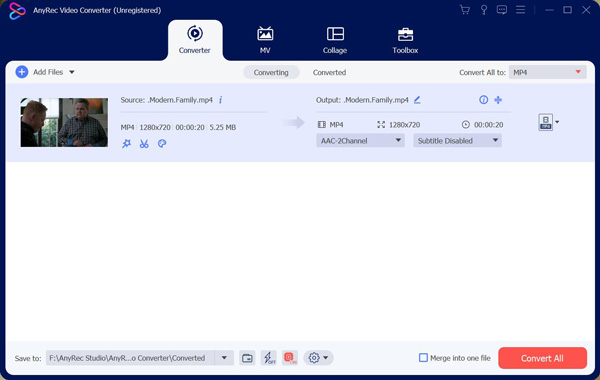Open output media info icon
This screenshot has width=600, height=380.
coord(483,100)
